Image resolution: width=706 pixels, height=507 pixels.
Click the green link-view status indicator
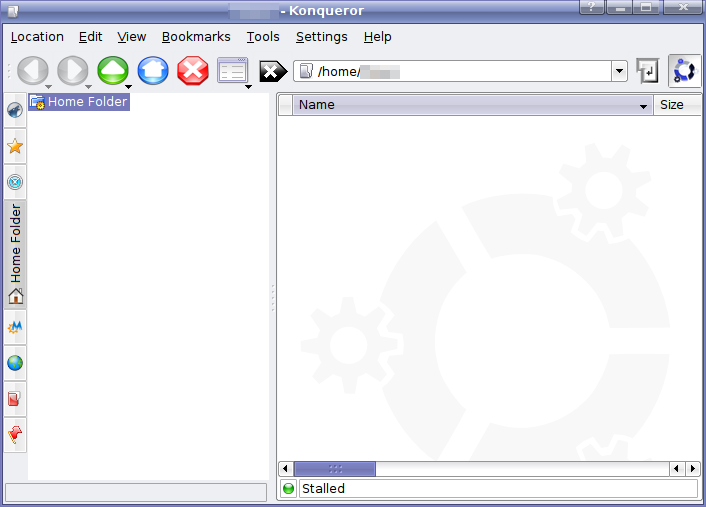tap(289, 489)
